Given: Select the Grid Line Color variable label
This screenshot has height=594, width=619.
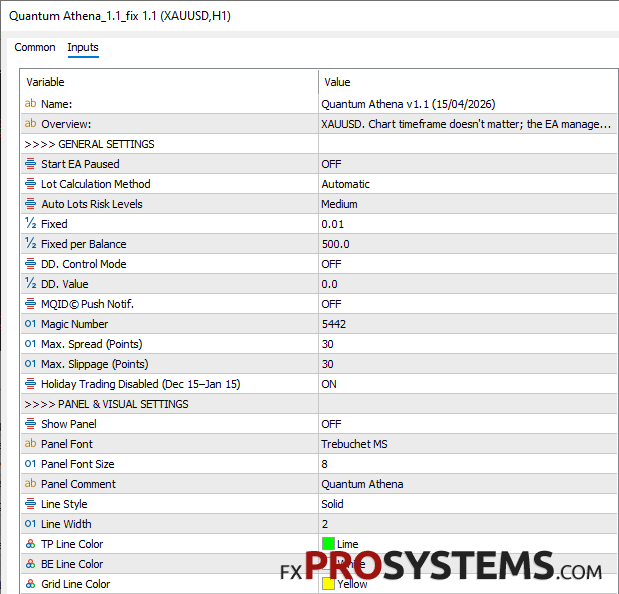Looking at the screenshot, I should [75, 584].
